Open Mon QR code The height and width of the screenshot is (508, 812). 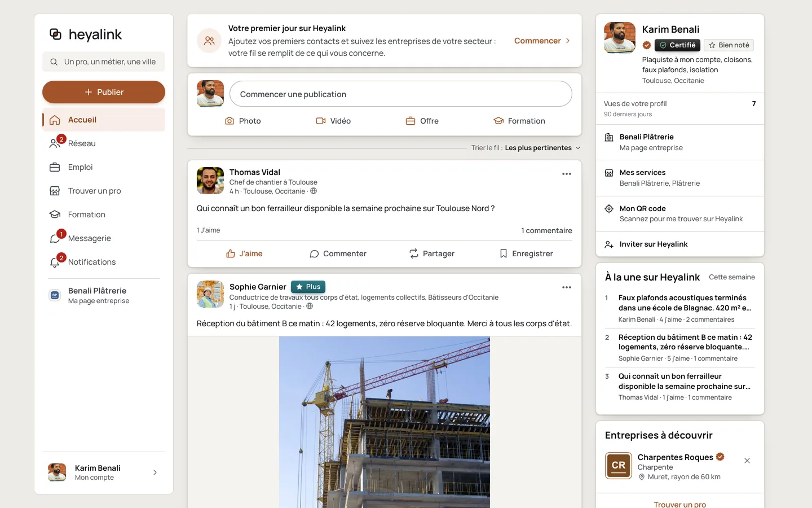click(x=680, y=213)
